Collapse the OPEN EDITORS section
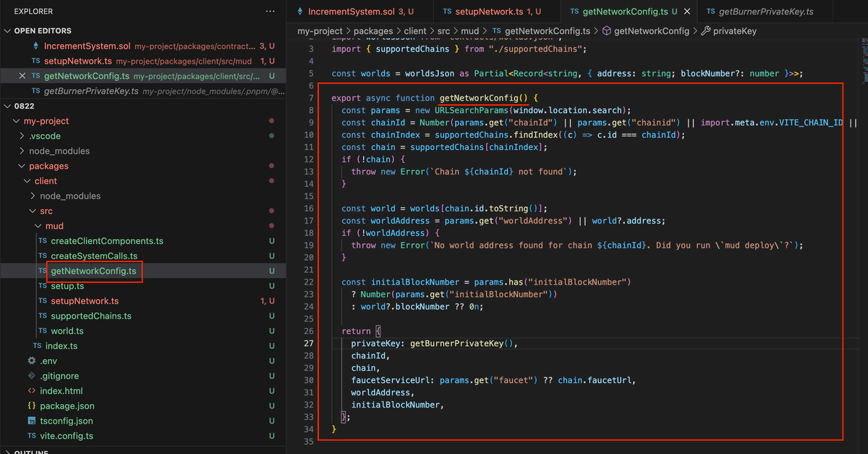Image resolution: width=868 pixels, height=454 pixels. (8, 31)
